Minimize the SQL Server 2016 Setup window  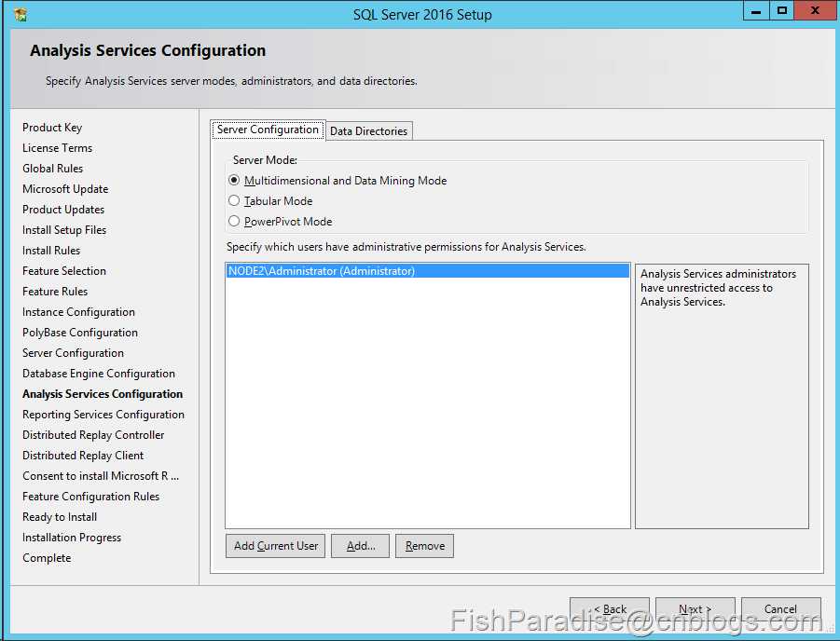point(756,10)
